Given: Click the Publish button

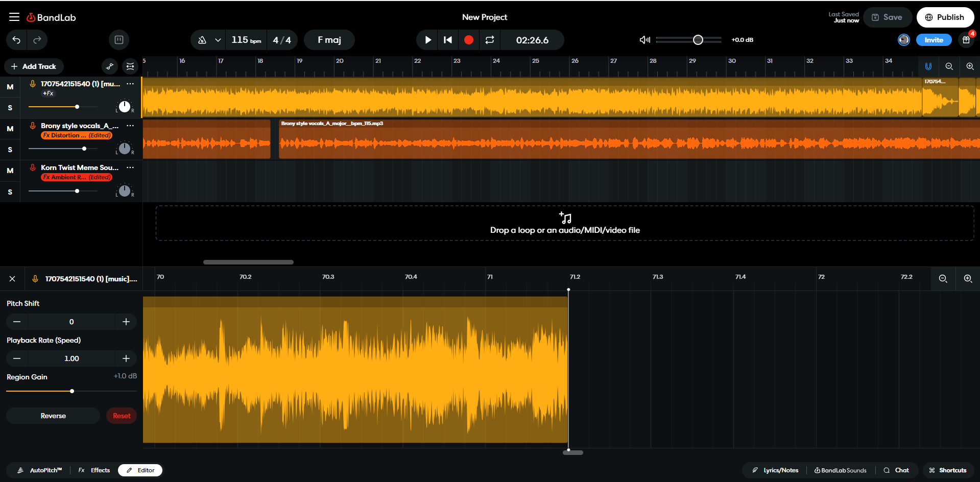Looking at the screenshot, I should coord(945,17).
